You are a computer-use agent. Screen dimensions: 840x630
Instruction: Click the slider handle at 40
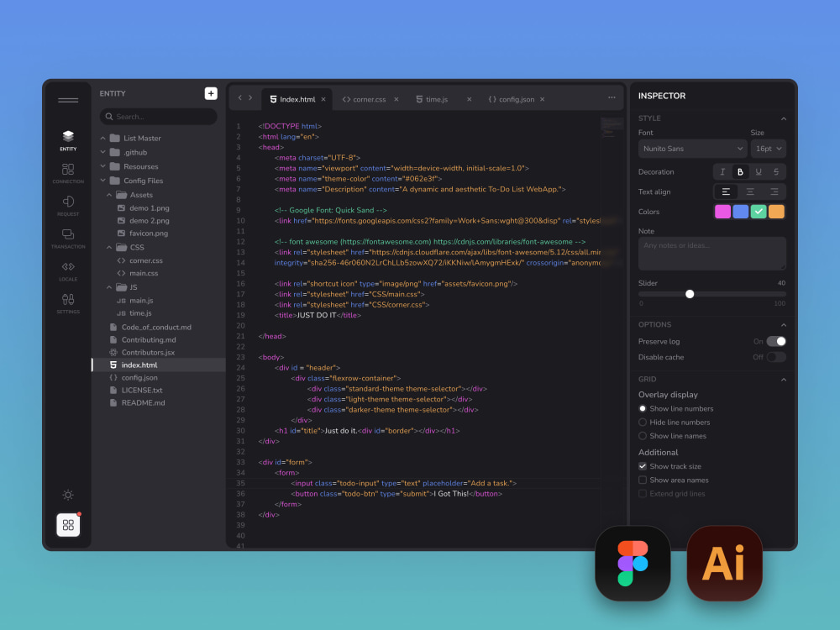point(690,294)
